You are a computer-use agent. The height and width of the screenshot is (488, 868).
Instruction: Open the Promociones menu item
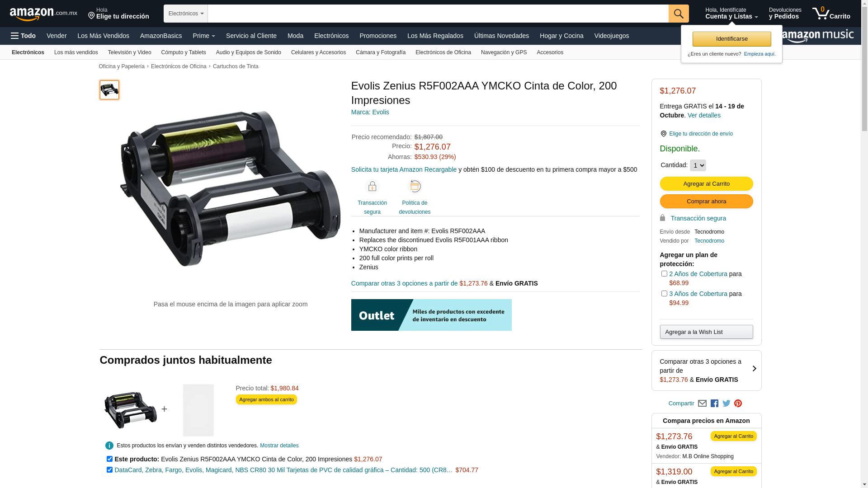click(x=378, y=36)
